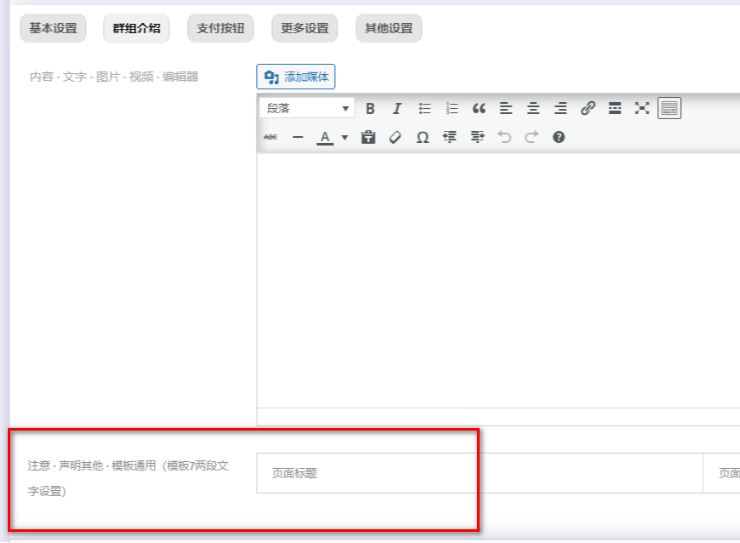The image size is (740, 543).
Task: Click the 注意 · 声明其他 · 模板通用 label
Action: tap(128, 478)
